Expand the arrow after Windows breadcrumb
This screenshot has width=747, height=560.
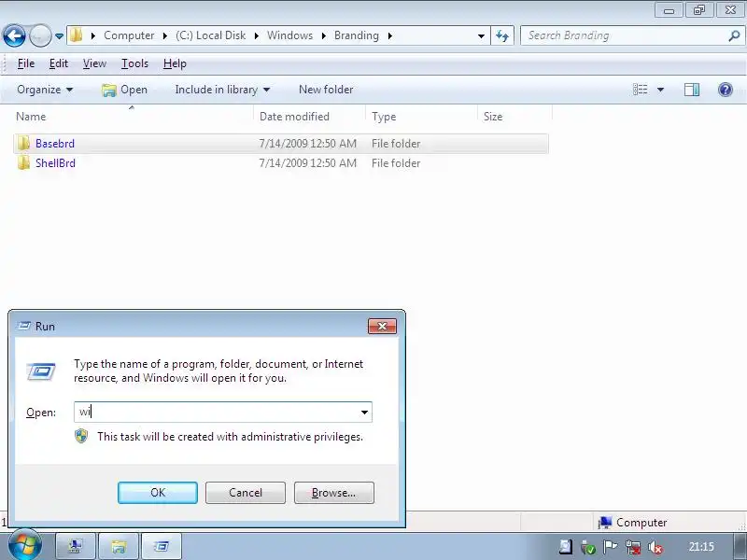tap(323, 35)
